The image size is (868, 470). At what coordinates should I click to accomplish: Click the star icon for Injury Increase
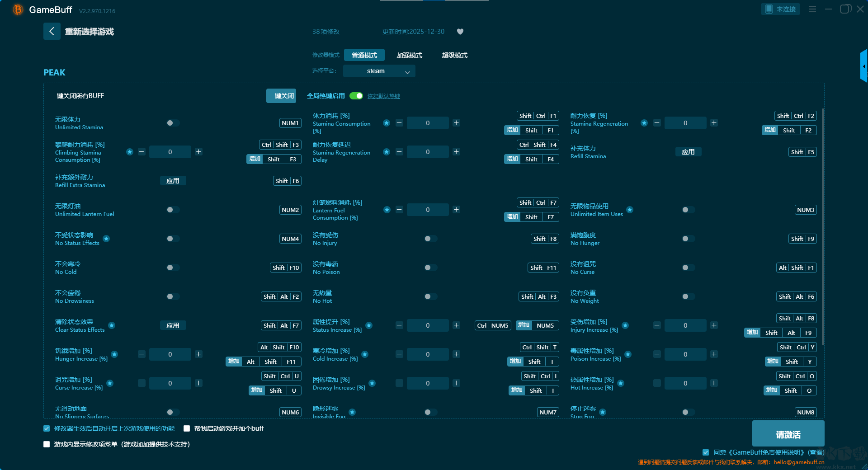click(625, 325)
